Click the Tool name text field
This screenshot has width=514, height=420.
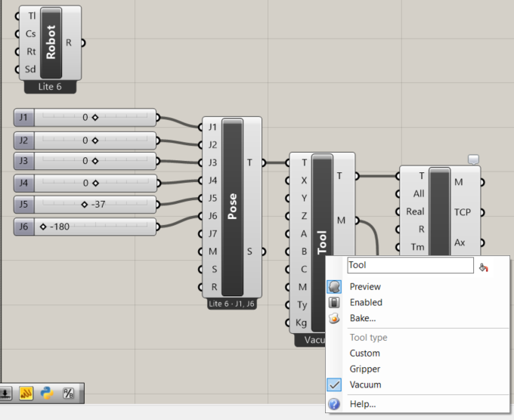click(x=410, y=265)
